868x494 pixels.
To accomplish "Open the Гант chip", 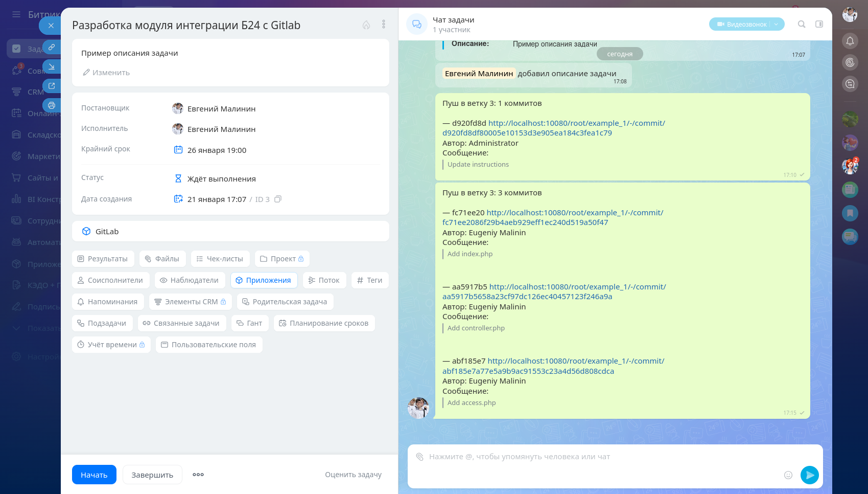I will [x=250, y=323].
